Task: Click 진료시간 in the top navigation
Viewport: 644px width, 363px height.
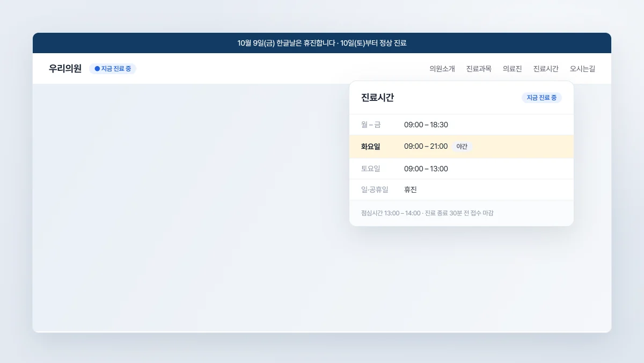Action: click(546, 69)
